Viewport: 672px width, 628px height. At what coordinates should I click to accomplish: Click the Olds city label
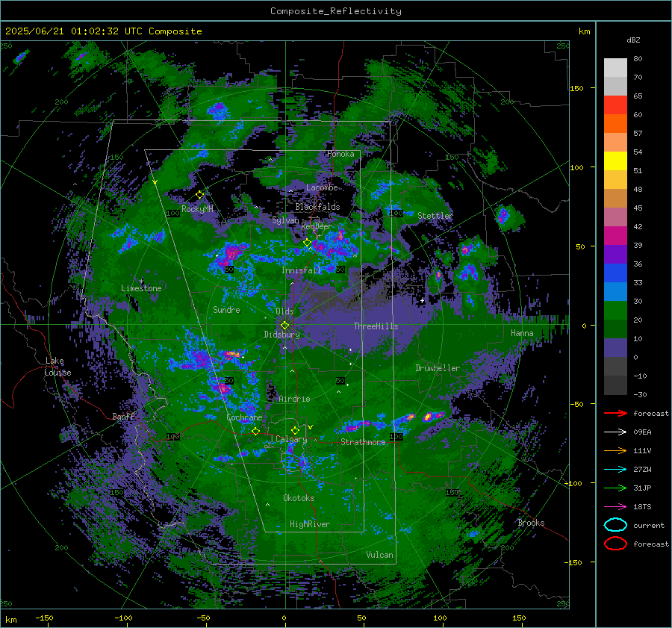[284, 311]
